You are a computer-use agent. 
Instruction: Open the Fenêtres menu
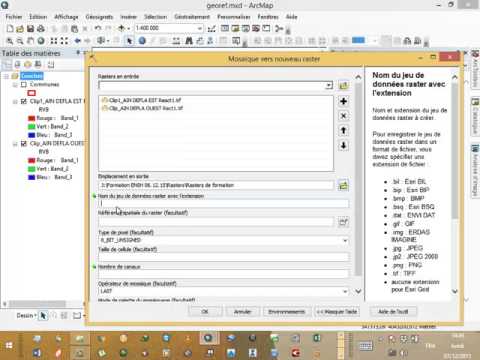[x=268, y=17]
